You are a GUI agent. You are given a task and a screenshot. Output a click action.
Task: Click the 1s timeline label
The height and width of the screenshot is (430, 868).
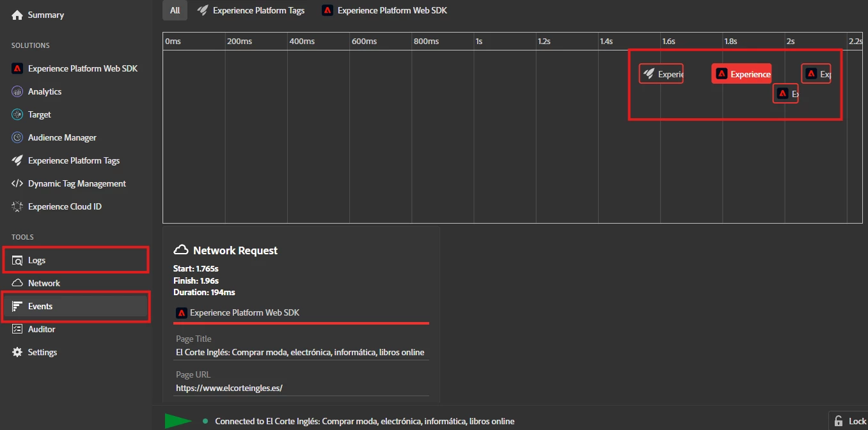478,41
